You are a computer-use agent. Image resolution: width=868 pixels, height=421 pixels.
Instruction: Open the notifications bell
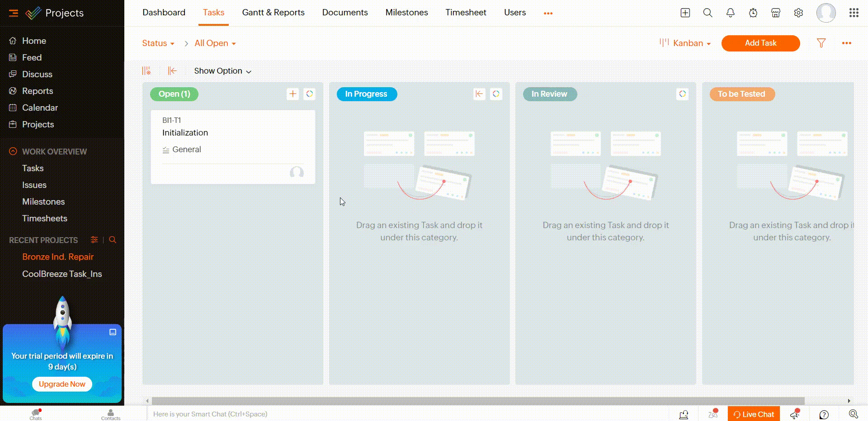tap(730, 13)
